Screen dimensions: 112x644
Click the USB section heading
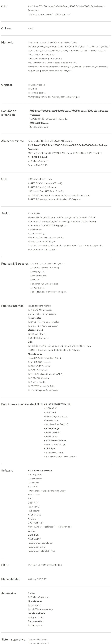tap(4, 179)
